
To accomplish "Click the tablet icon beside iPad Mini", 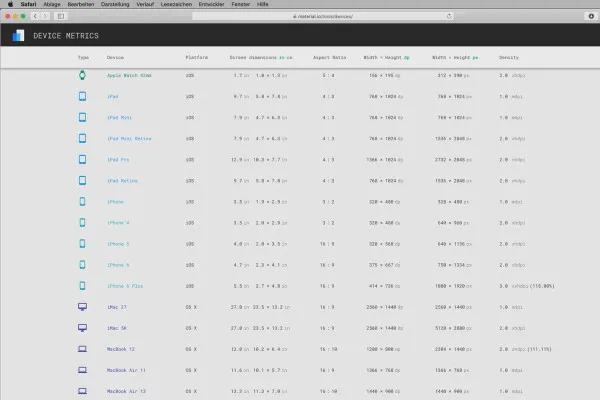I will [82, 117].
